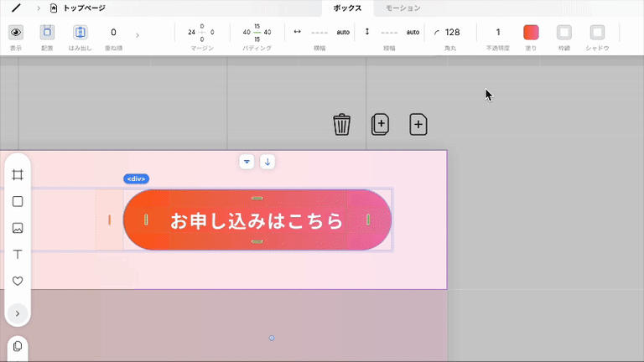The width and height of the screenshot is (644, 362).
Task: Click the down arrow direction button
Action: [x=267, y=162]
